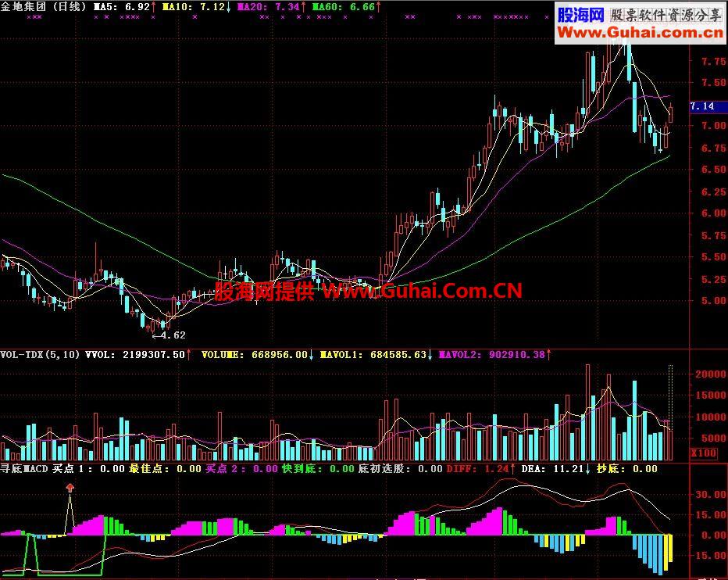Click the 5.50 price axis label
This screenshot has width=728, height=580.
click(714, 256)
